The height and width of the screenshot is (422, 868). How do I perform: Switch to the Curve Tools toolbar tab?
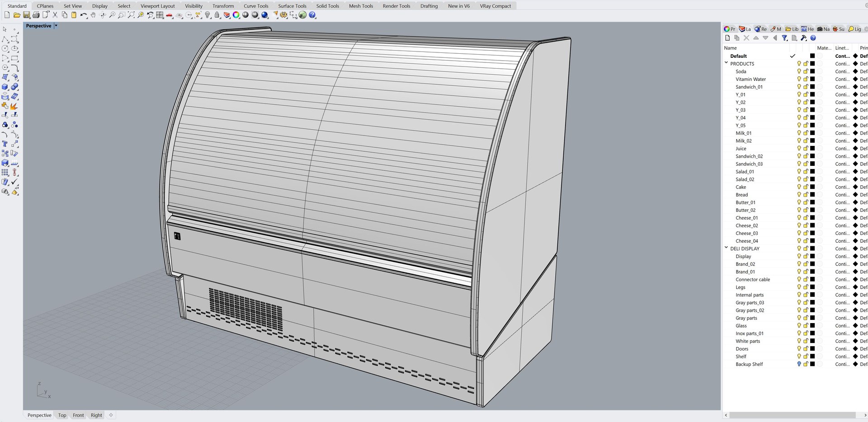256,6
